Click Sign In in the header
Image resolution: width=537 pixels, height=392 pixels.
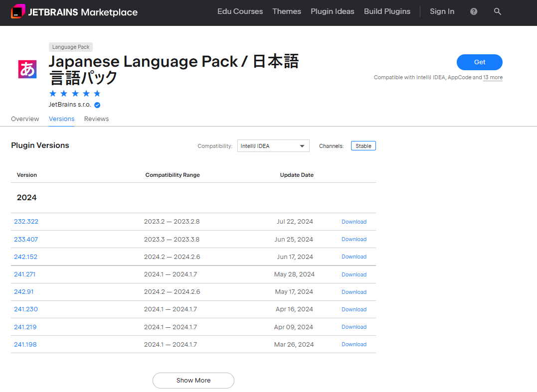[442, 11]
